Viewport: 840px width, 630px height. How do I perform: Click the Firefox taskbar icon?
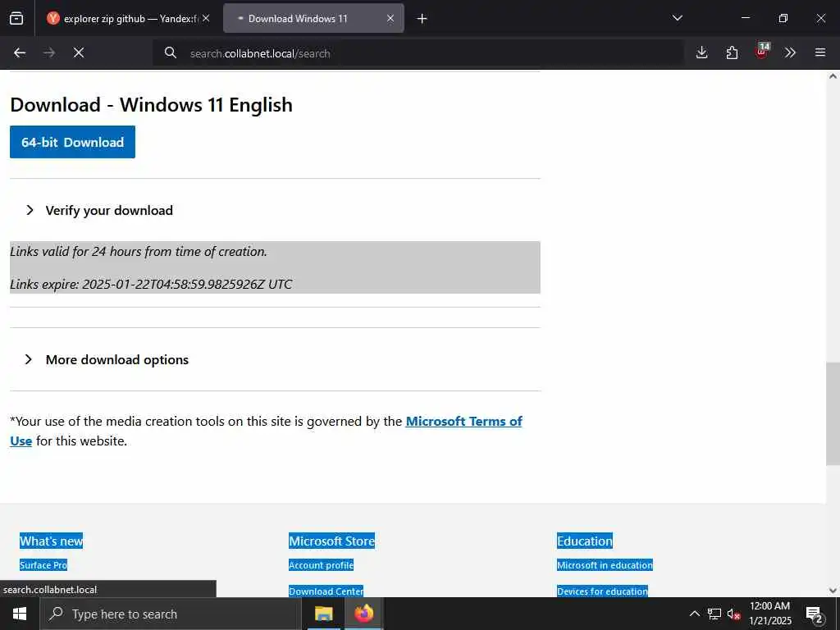(x=363, y=614)
